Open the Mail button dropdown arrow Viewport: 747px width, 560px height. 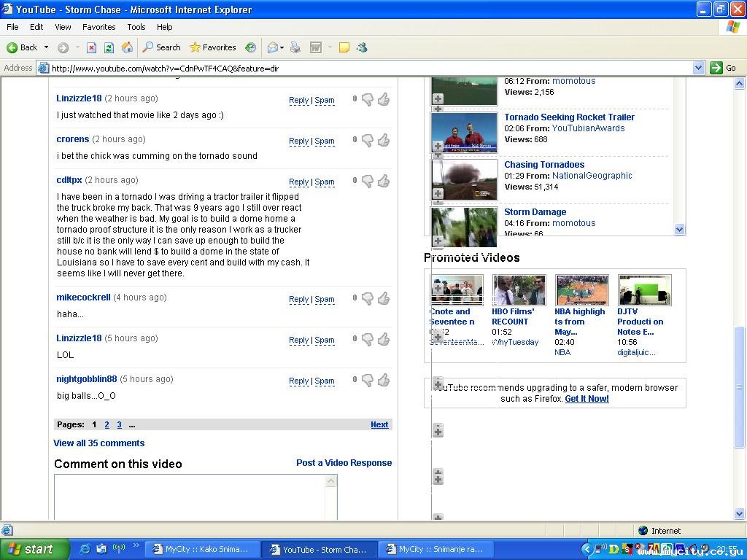[282, 47]
